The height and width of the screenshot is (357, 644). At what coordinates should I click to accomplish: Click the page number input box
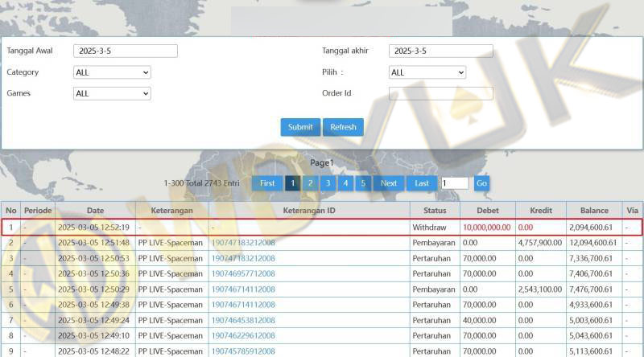click(454, 183)
